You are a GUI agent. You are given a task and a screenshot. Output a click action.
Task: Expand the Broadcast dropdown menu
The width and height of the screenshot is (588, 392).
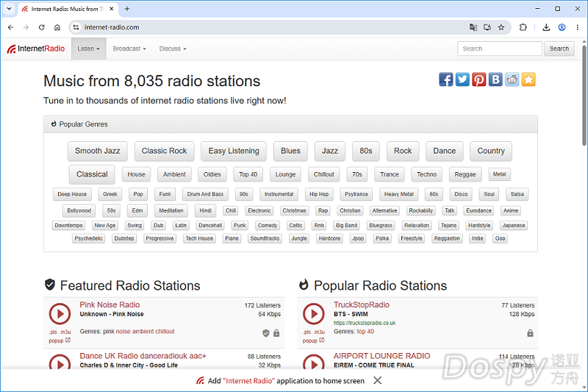[129, 49]
